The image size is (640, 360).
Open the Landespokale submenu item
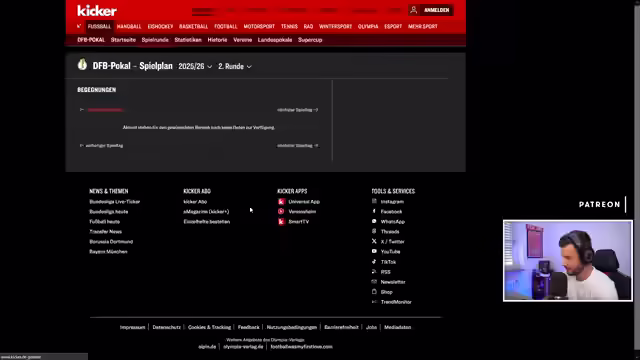click(275, 40)
